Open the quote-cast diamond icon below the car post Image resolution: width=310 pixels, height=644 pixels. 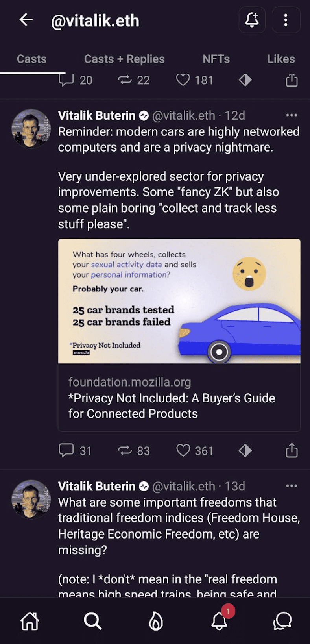[245, 450]
